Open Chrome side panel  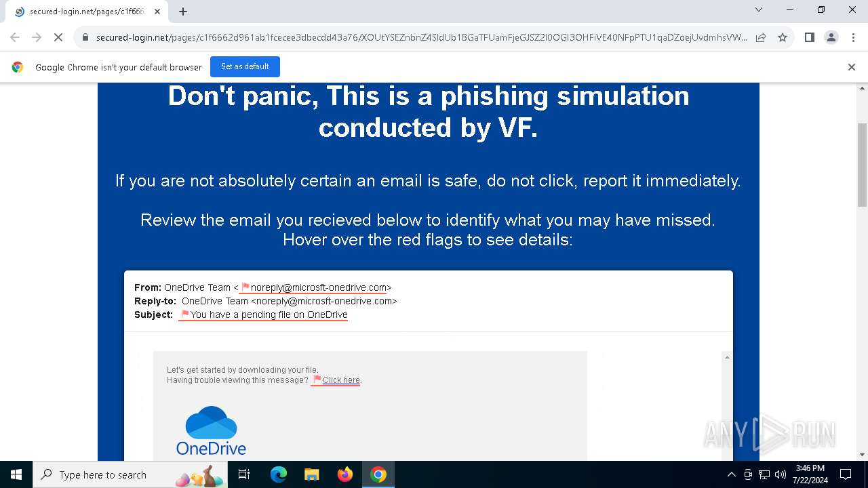[809, 37]
